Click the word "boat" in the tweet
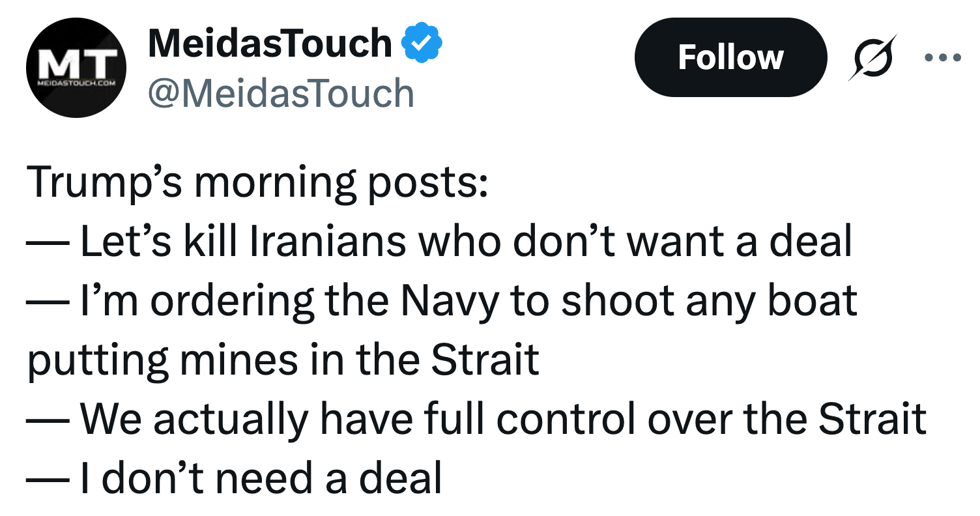Screen dimensions: 980x516 (x=815, y=300)
